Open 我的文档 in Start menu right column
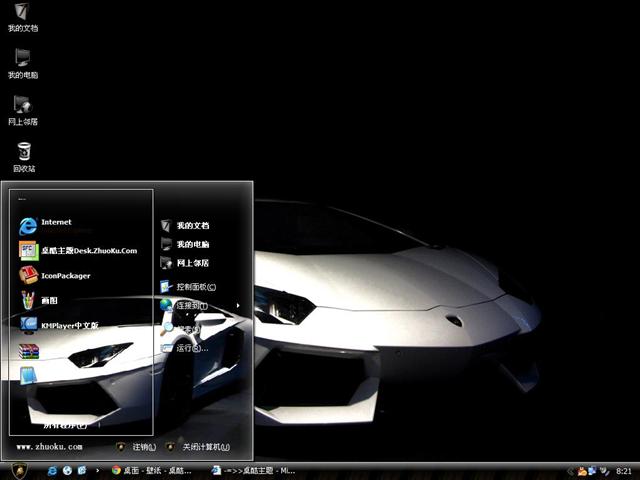The image size is (640, 480). click(192, 226)
